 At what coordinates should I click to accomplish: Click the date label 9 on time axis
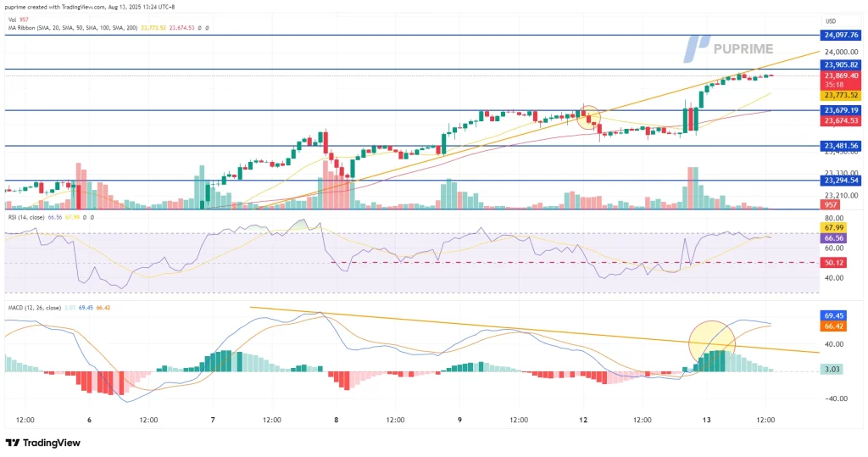[x=459, y=420]
